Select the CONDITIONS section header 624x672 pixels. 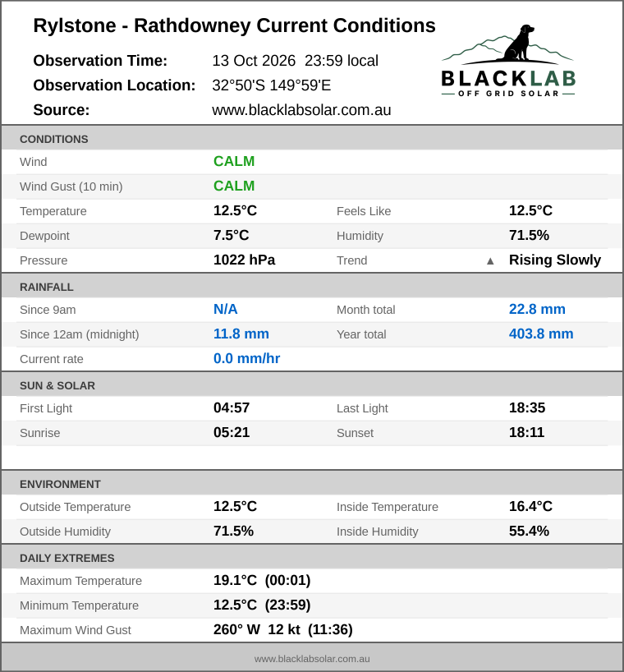312,139
